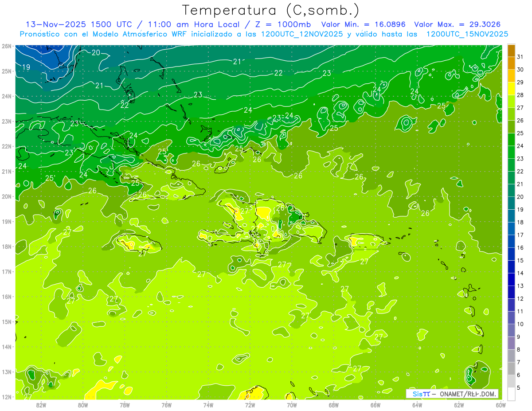Click the '66W' longitude axis label
Image resolution: width=532 pixels, height=411 pixels.
click(376, 405)
